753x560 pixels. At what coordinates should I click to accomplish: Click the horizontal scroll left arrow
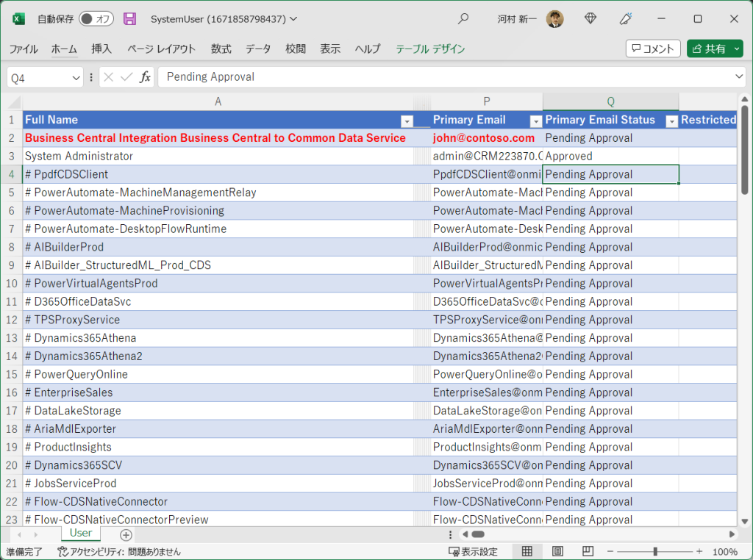[x=465, y=534]
